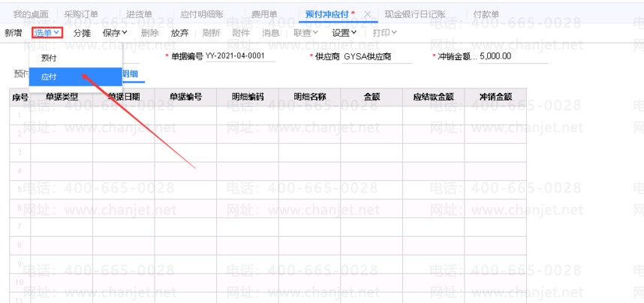The image size is (644, 303).
Task: Click the 明细编码 column header
Action: tap(248, 97)
